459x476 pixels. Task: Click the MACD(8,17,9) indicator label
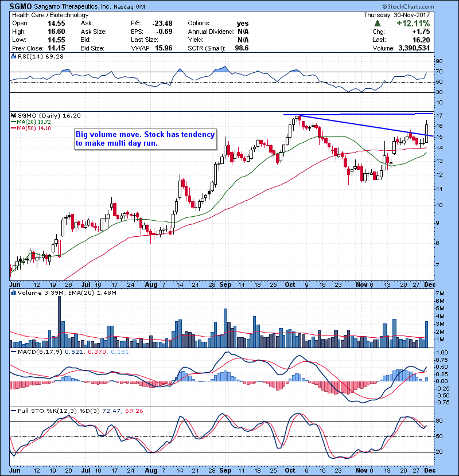tap(40, 352)
